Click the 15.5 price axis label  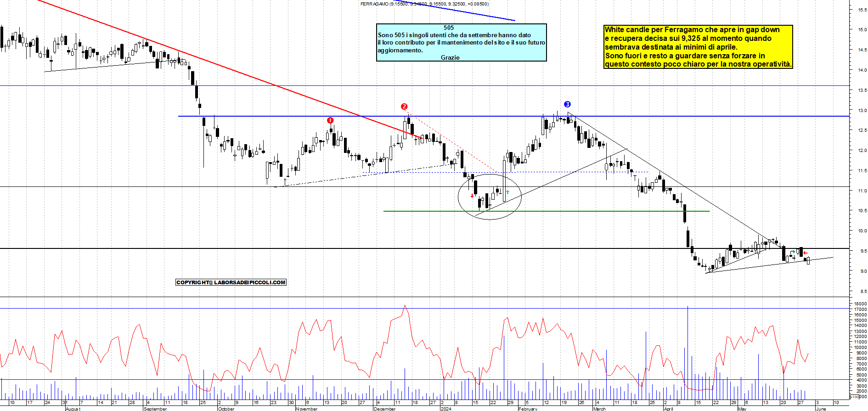click(862, 10)
